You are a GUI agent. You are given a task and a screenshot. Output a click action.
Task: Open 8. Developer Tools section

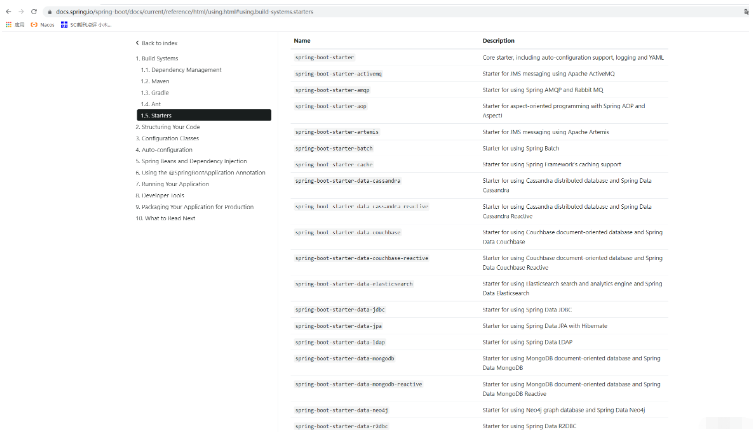coord(160,195)
